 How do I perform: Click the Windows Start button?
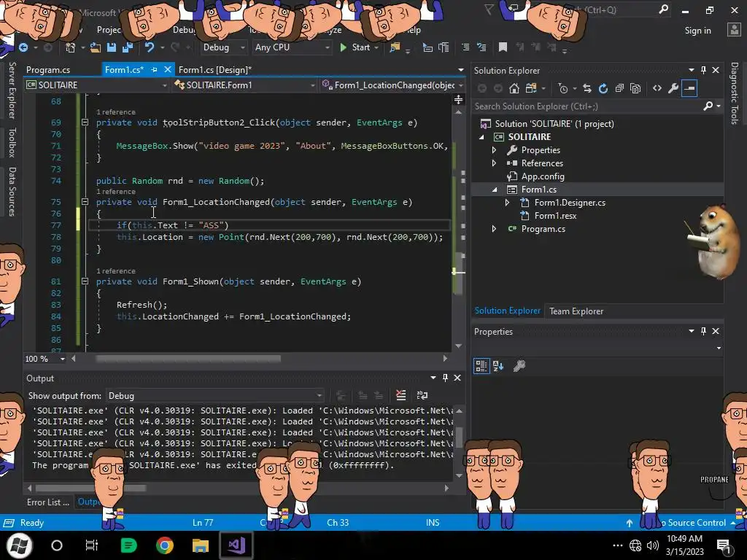tap(19, 545)
